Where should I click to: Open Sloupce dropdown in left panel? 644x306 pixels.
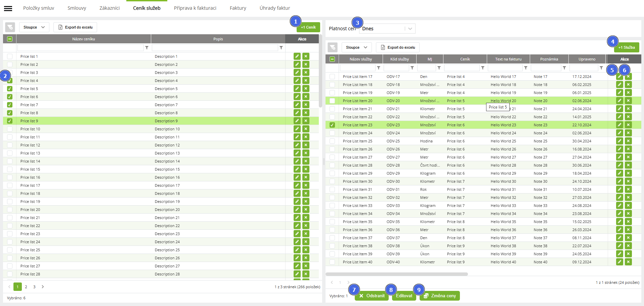[x=34, y=27]
